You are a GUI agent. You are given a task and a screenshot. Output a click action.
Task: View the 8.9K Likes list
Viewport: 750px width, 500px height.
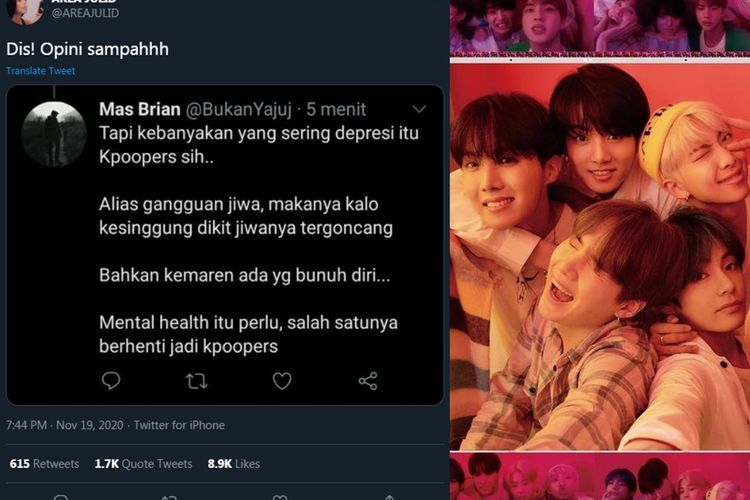click(x=234, y=464)
